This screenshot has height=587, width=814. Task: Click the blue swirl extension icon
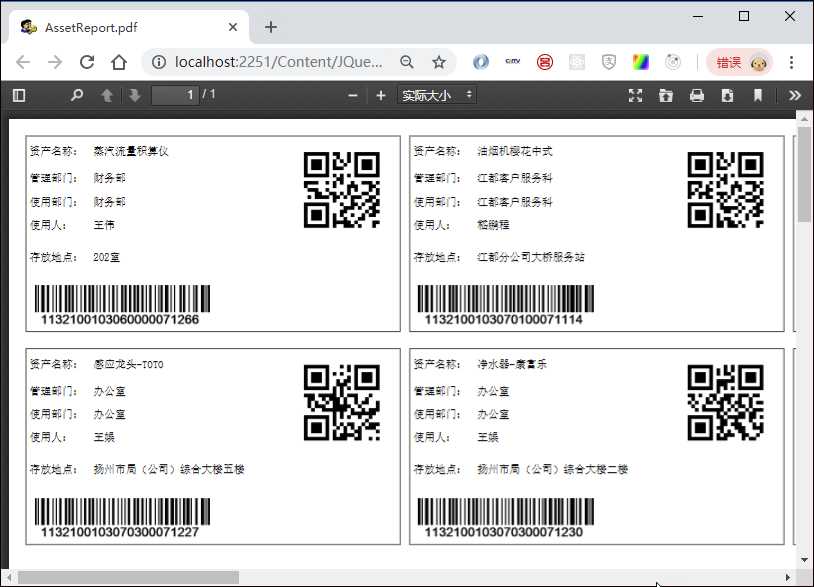coord(481,62)
